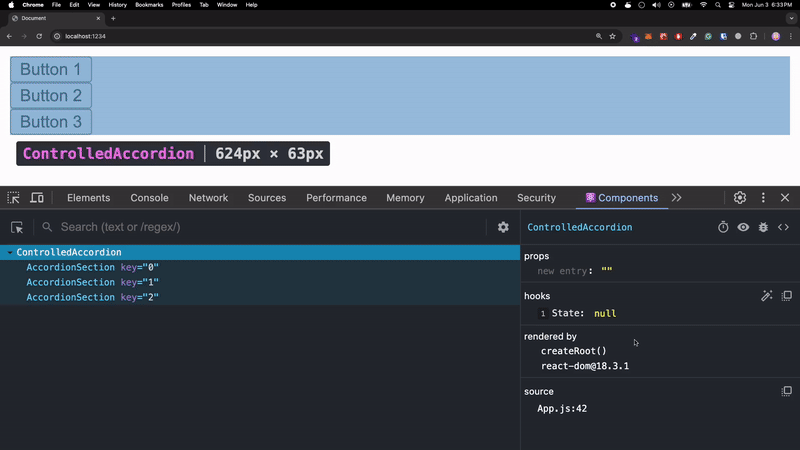Screen dimensions: 800x450
Task: Select the React Components tab
Action: tap(621, 198)
